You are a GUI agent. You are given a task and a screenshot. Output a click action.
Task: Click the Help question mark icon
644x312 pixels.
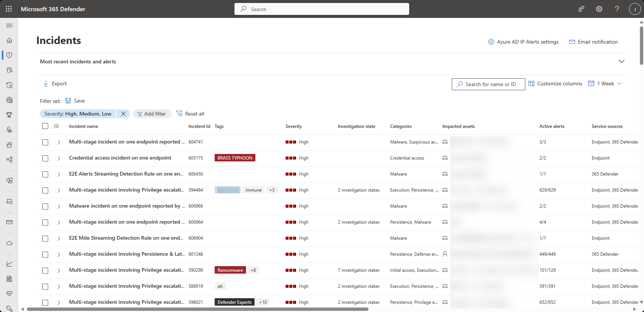pos(617,9)
